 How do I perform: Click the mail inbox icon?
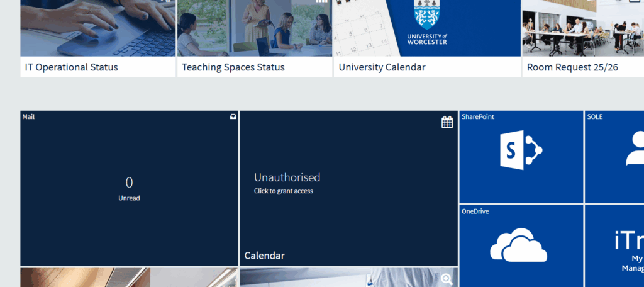(233, 117)
